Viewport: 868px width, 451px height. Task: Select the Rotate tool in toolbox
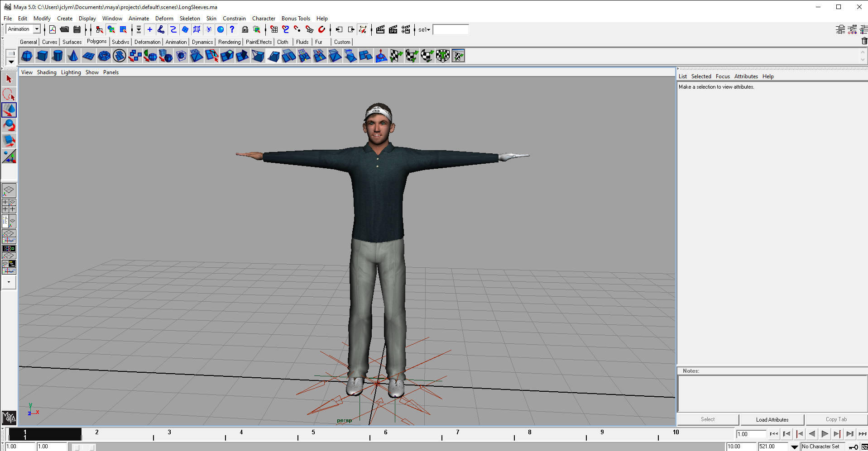(9, 125)
